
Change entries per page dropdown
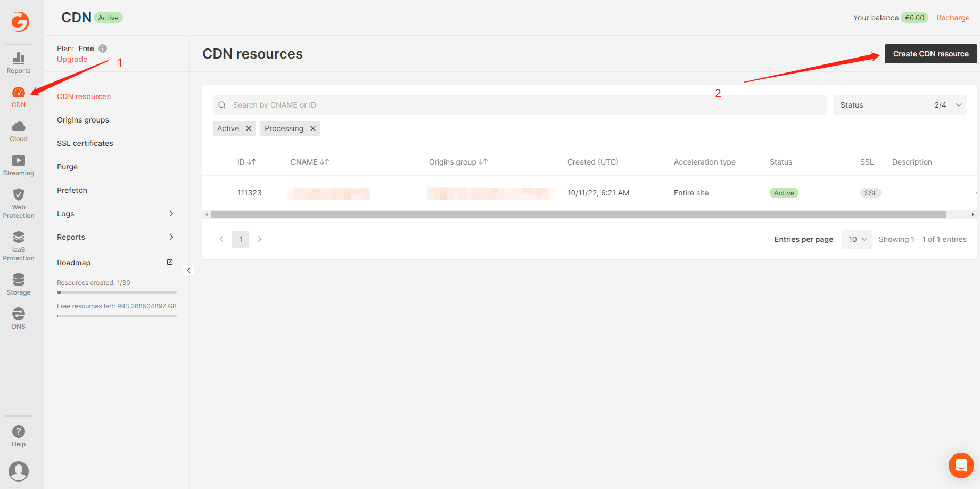857,239
